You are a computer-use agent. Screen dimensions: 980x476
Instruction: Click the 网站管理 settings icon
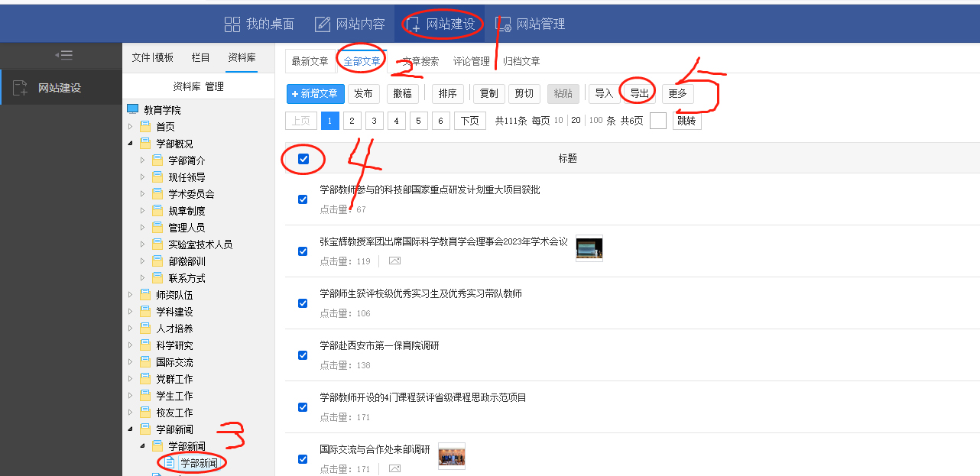click(x=503, y=24)
